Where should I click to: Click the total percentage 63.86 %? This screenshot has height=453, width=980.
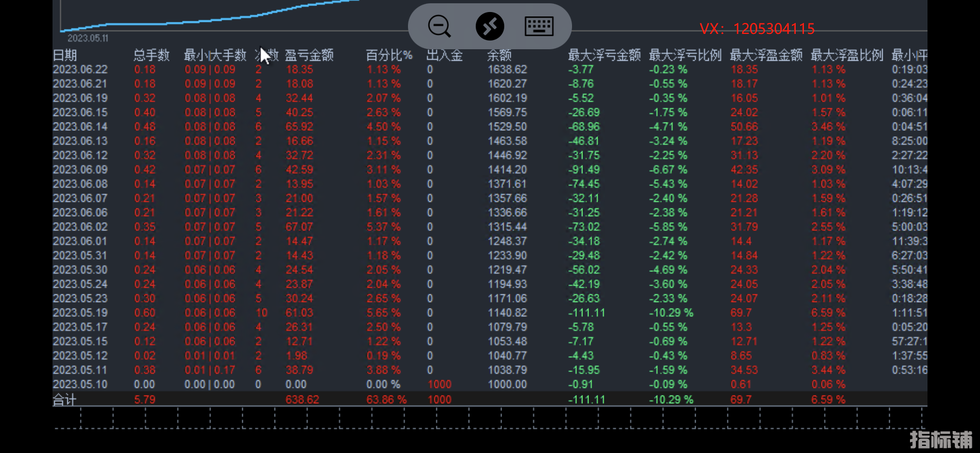[x=386, y=400]
